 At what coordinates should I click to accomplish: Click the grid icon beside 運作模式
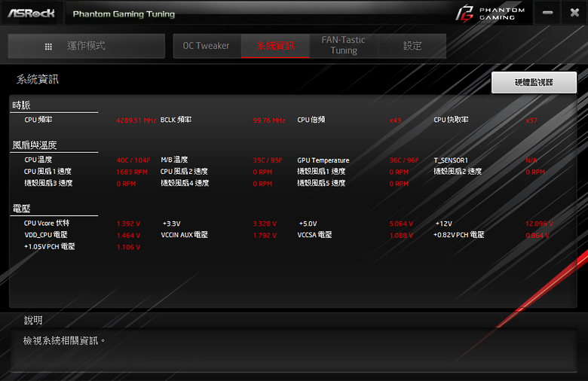[x=48, y=47]
